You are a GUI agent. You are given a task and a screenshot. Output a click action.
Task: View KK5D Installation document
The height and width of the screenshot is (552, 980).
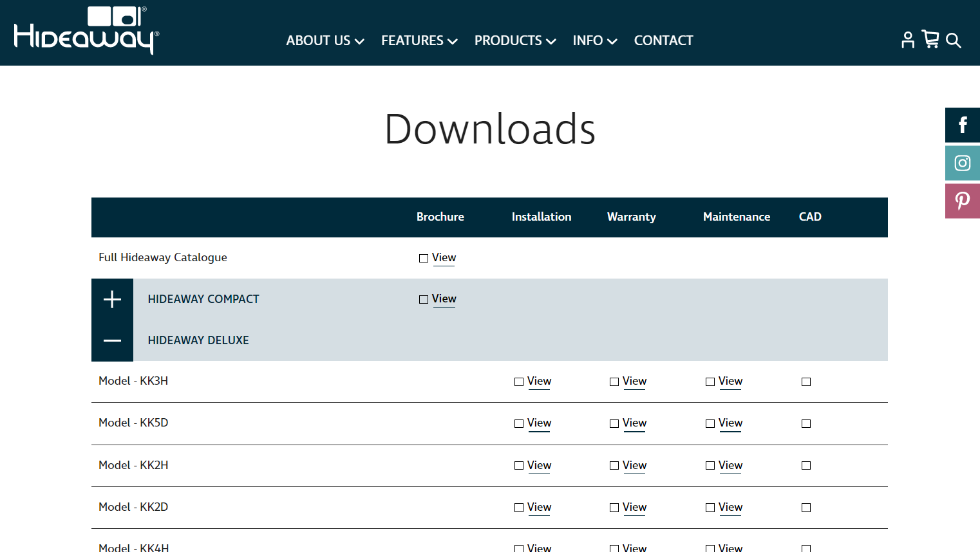pyautogui.click(x=533, y=423)
